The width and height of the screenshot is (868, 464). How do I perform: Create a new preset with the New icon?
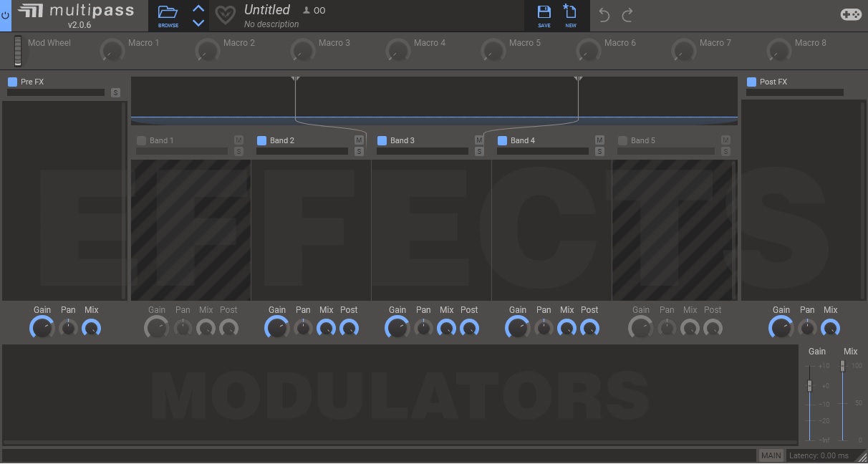(571, 13)
